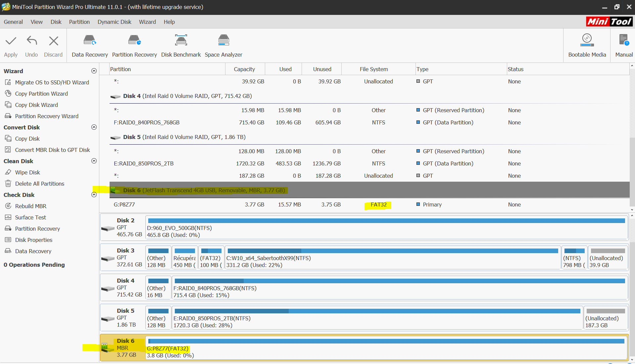Open Copy Disk Wizard
635x364 pixels.
click(36, 105)
